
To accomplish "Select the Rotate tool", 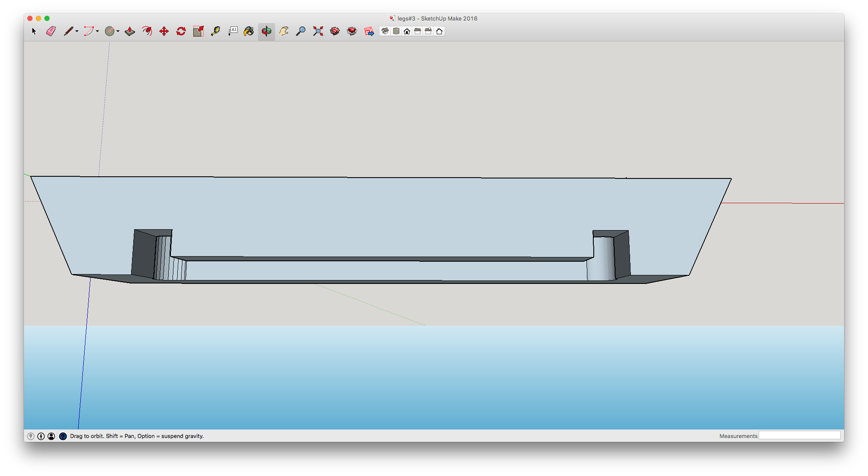I will 181,31.
